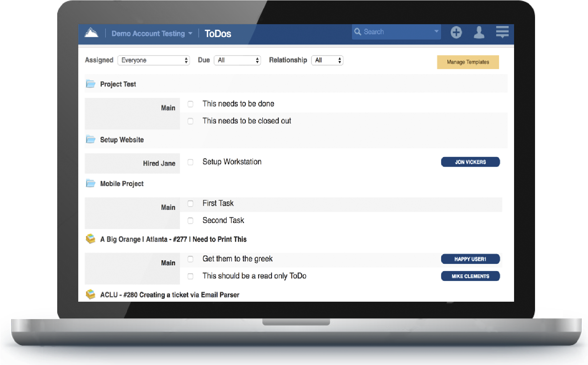
Task: Mark Setup Workstation as complete
Action: tap(190, 162)
